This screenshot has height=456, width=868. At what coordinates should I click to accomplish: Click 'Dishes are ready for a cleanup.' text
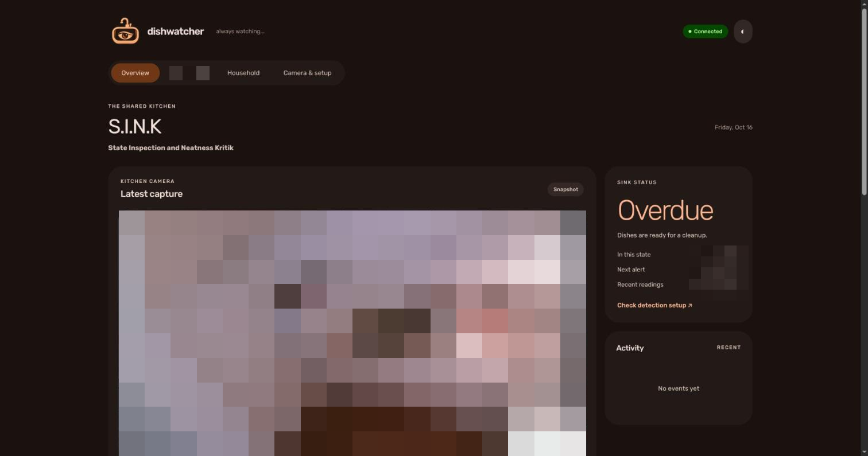662,235
